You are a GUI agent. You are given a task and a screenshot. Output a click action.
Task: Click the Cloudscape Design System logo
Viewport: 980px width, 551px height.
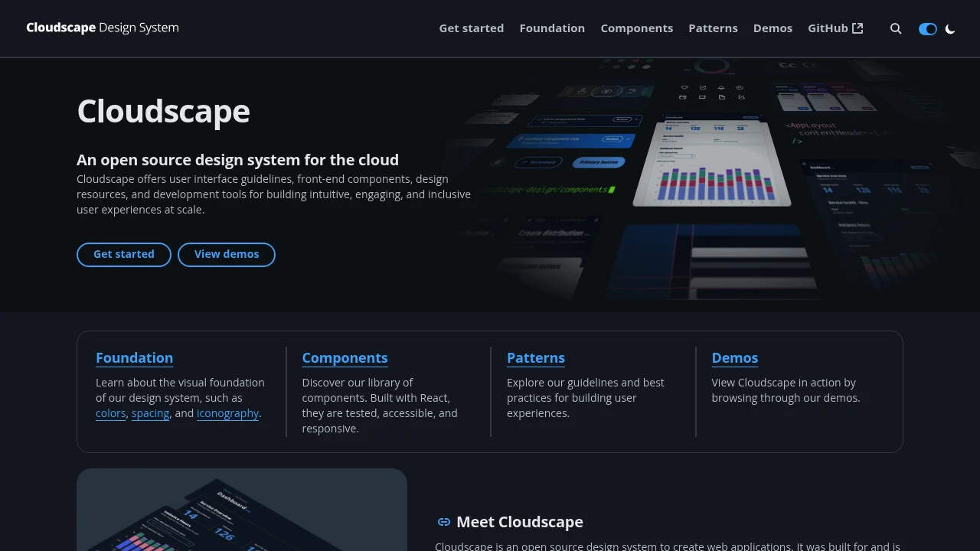[x=102, y=28]
